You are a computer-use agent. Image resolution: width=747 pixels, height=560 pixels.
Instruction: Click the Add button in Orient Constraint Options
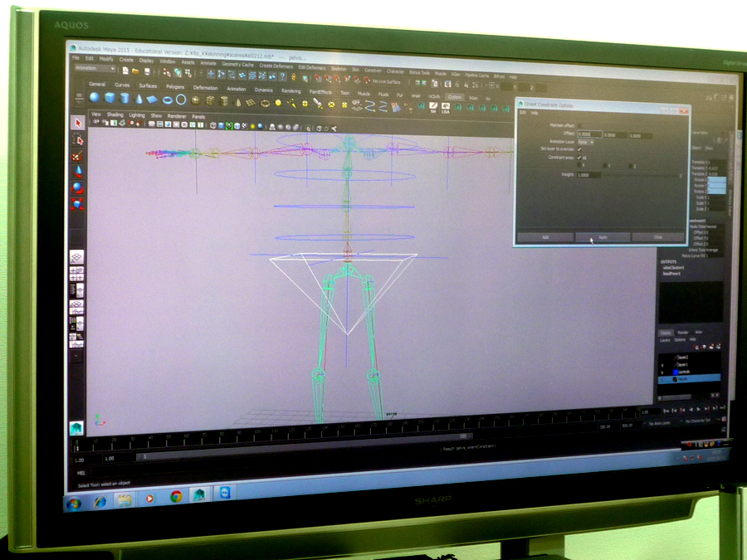[545, 237]
